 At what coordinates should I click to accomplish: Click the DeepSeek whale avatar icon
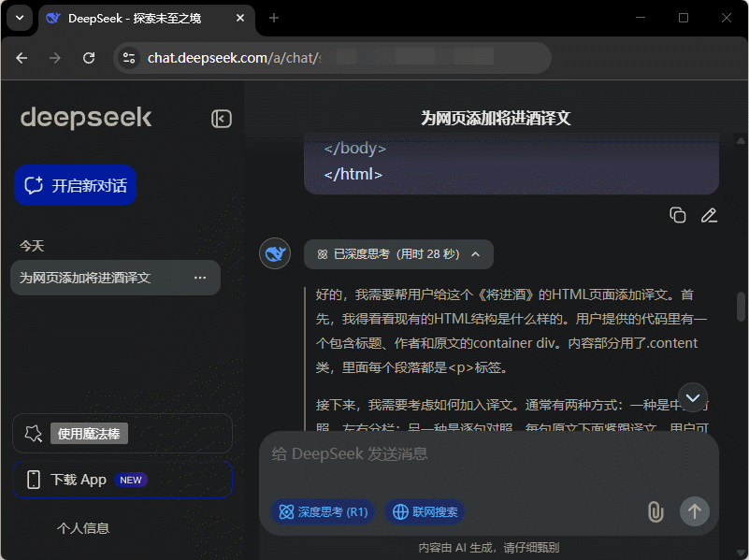275,253
